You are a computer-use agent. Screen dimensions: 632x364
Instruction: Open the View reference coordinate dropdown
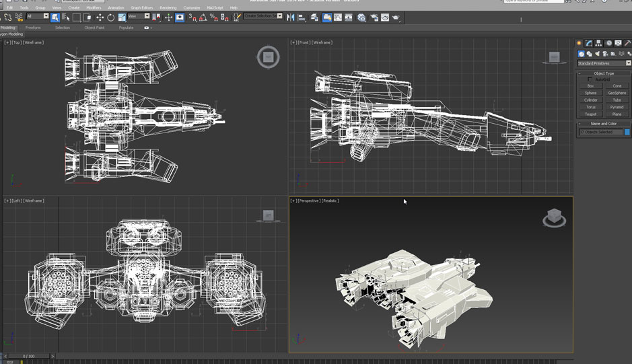click(139, 16)
